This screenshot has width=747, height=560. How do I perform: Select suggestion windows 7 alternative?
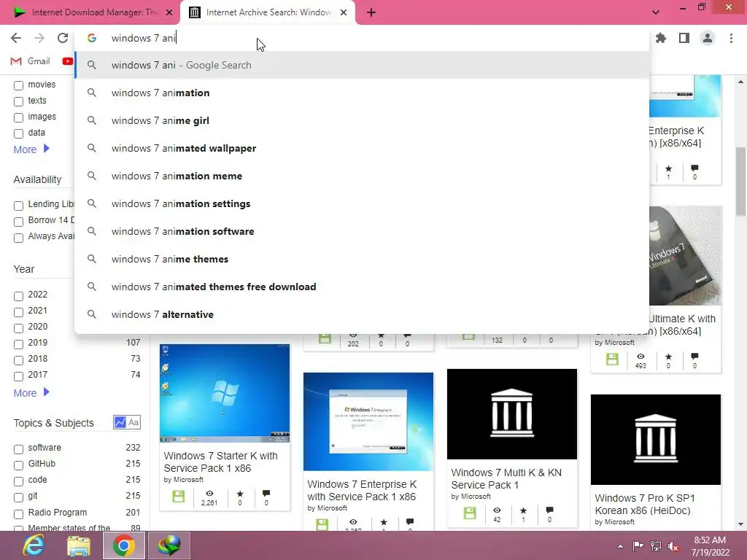tap(362, 314)
